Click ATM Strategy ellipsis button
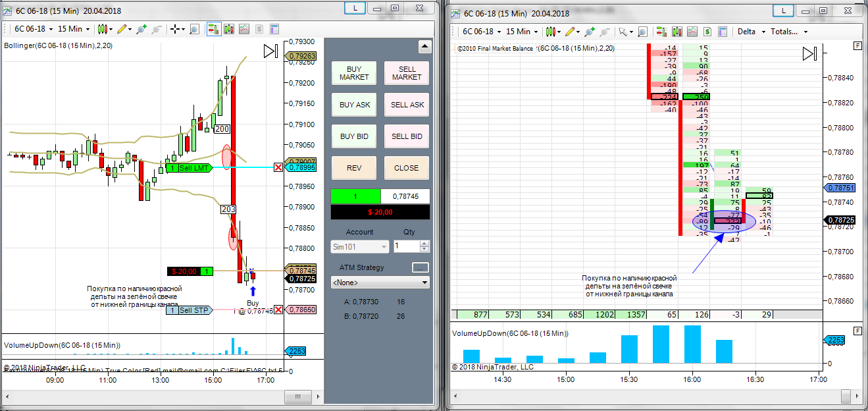The height and width of the screenshot is (411, 868). pos(421,267)
